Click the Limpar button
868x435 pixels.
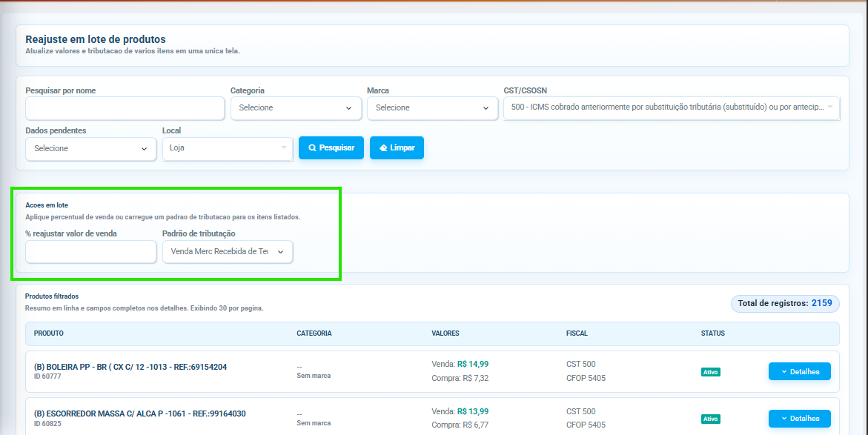[x=397, y=147]
